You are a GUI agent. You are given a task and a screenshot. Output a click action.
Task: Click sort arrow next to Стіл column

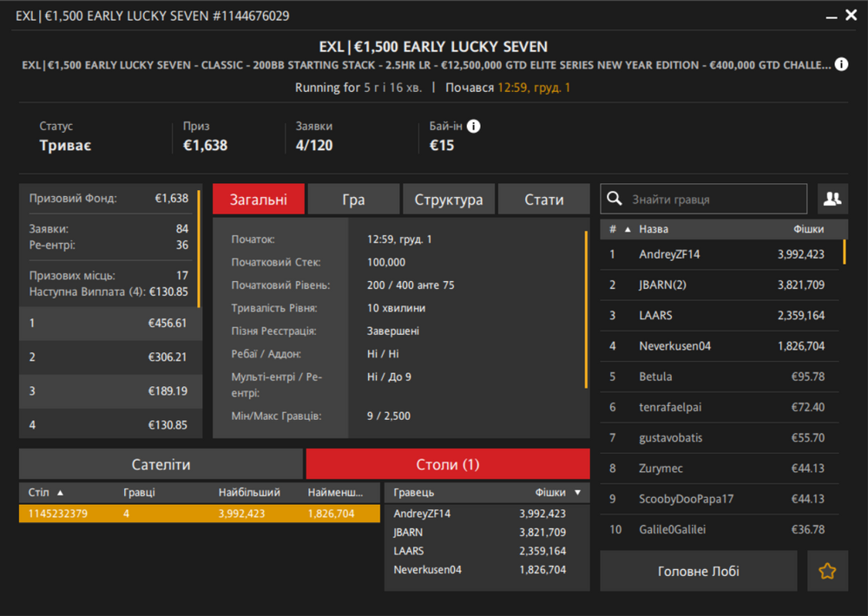point(60,492)
